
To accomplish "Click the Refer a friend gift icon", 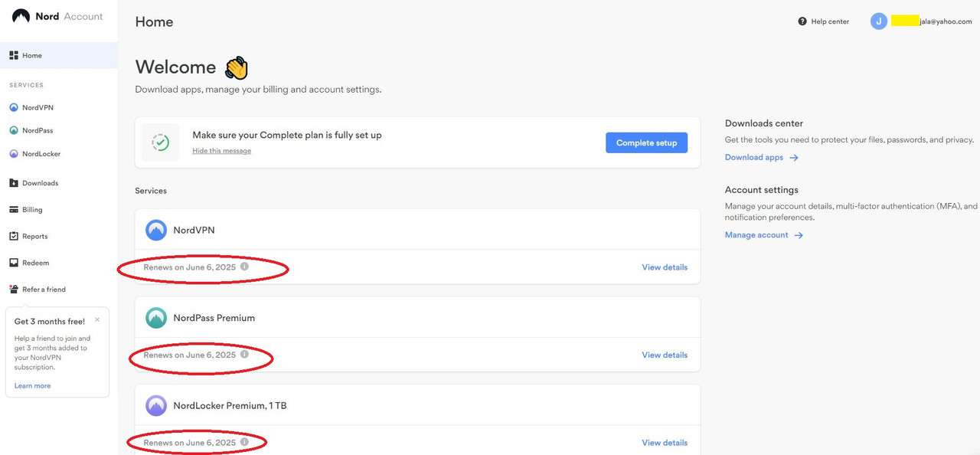I will pyautogui.click(x=14, y=290).
